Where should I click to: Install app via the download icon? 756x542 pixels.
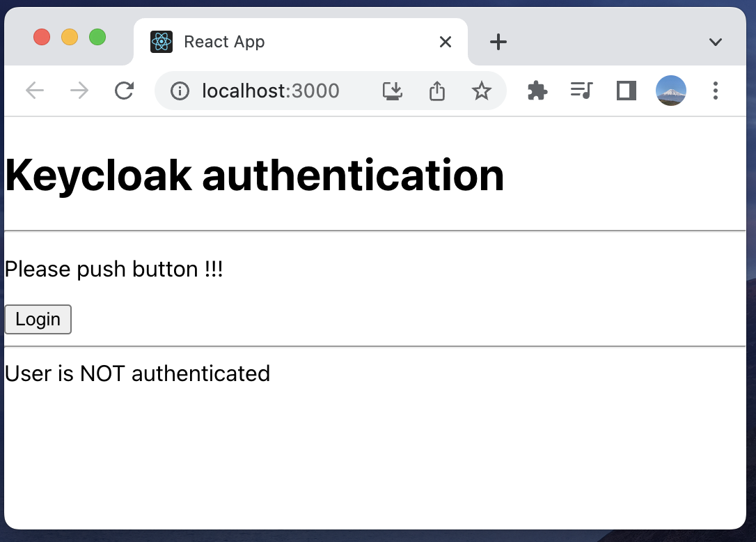tap(393, 91)
